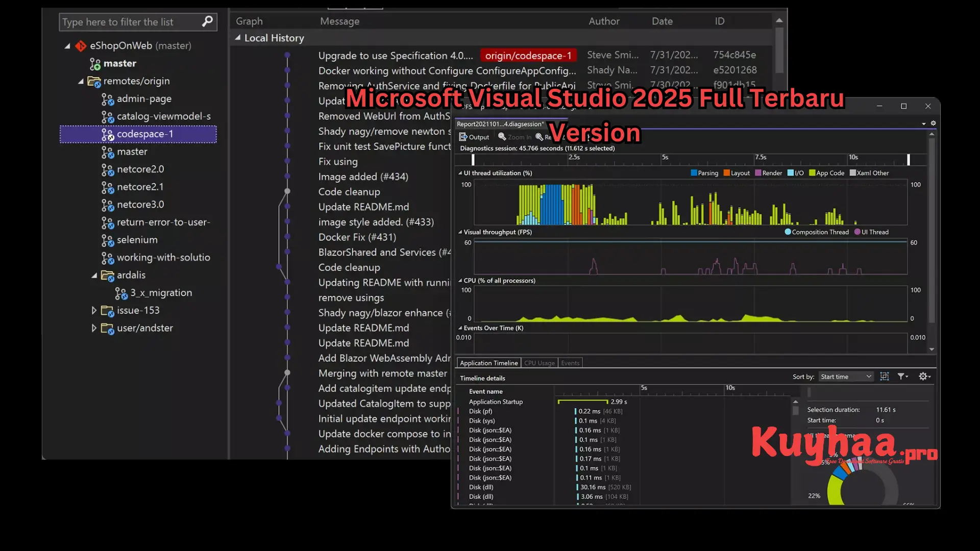Select the Docker Fix (#431) commit

point(357,237)
